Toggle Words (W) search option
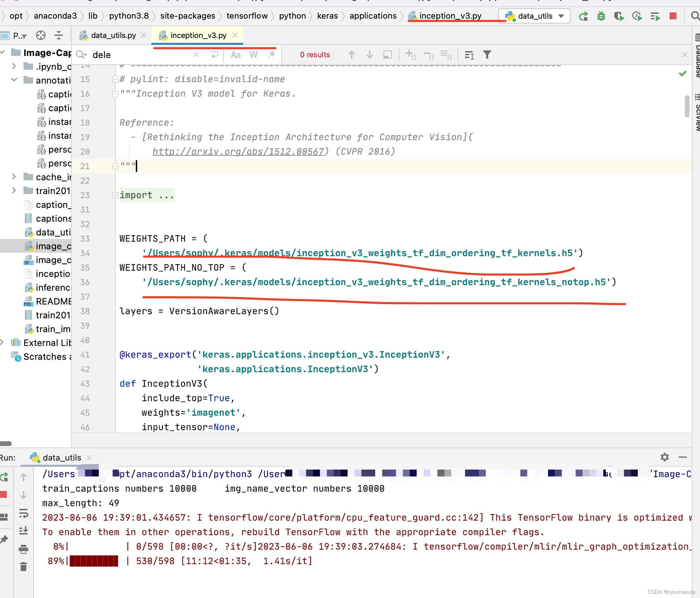 (x=253, y=55)
